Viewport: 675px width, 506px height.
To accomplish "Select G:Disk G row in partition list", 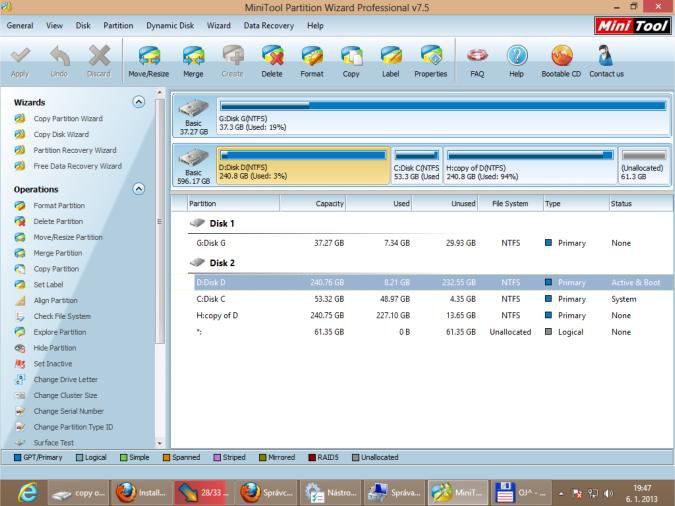I will [x=430, y=243].
